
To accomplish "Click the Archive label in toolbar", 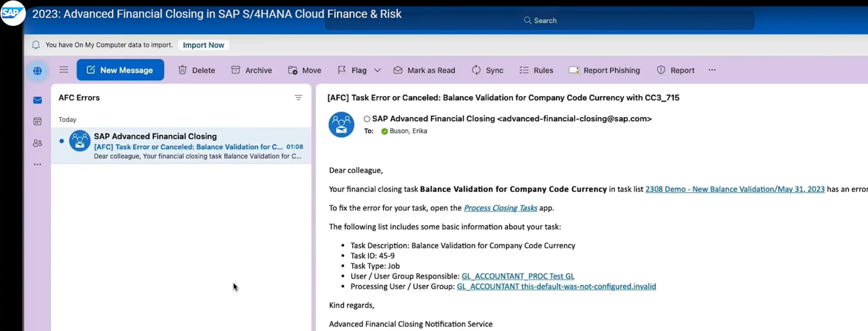I will pyautogui.click(x=258, y=70).
